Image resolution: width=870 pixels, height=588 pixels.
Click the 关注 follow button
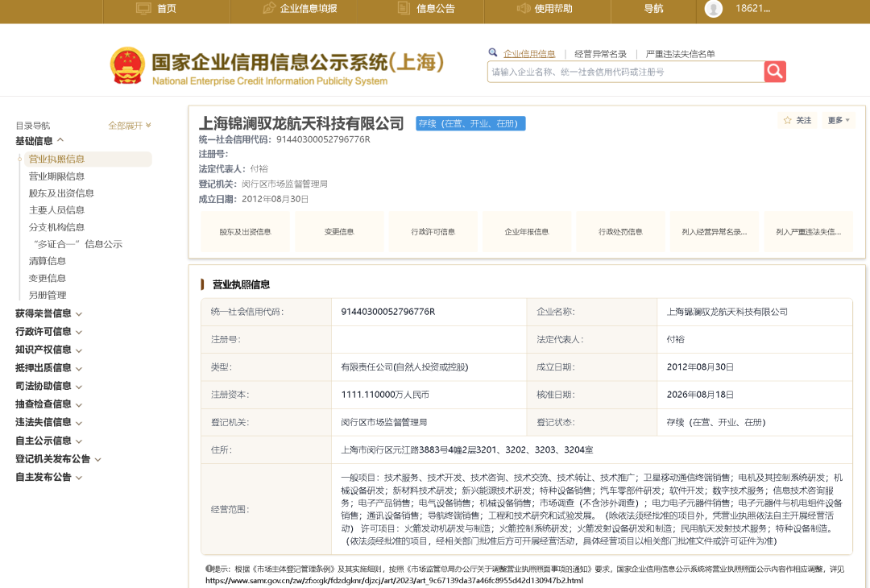pyautogui.click(x=797, y=120)
